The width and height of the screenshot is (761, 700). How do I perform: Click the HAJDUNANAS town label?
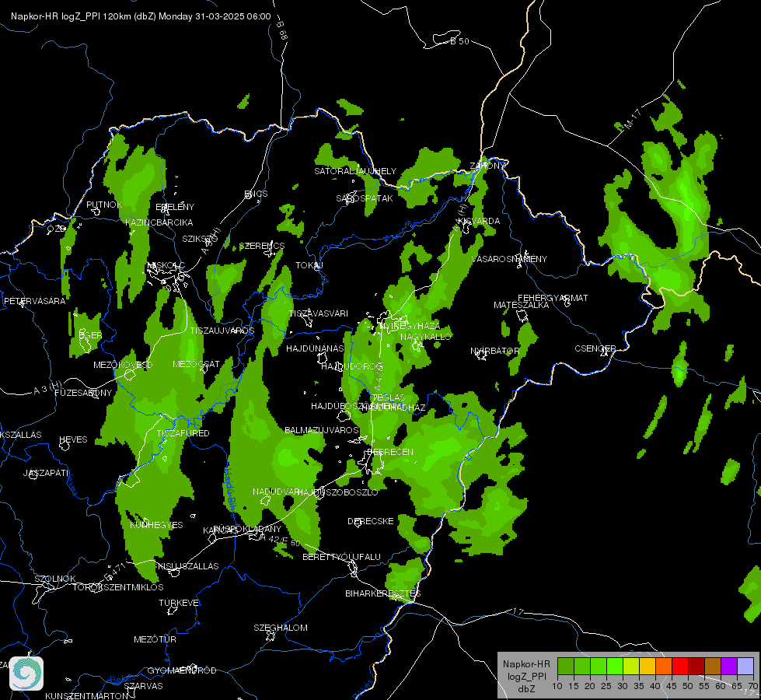coord(315,348)
